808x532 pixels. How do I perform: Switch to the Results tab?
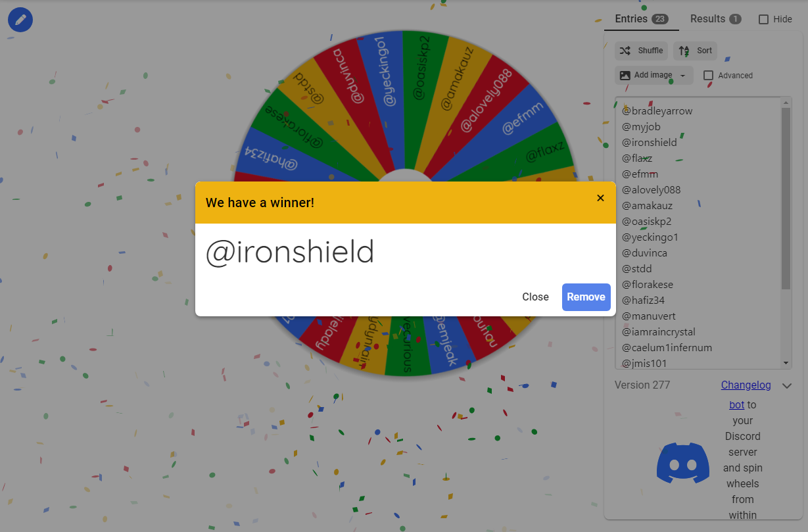point(715,19)
